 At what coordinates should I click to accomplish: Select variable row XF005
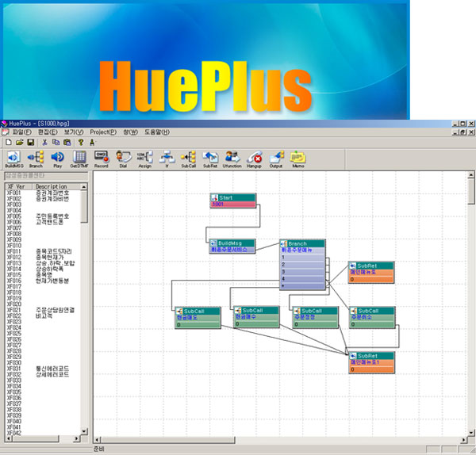click(x=43, y=216)
